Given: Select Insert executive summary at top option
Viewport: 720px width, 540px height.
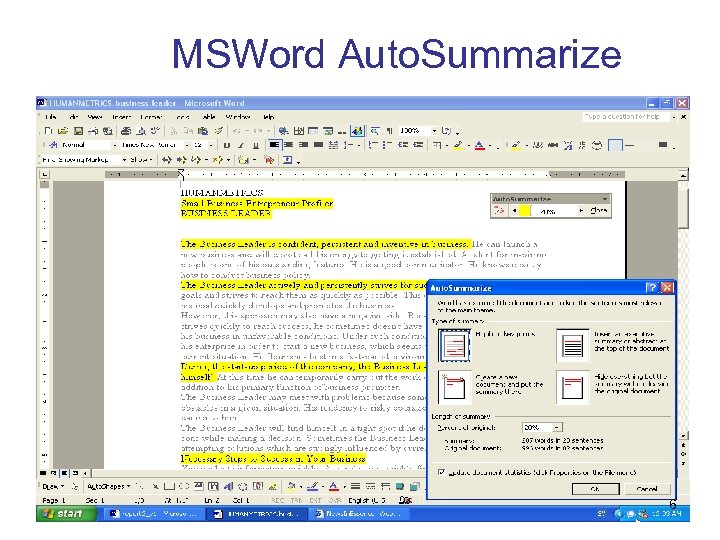Looking at the screenshot, I should pyautogui.click(x=573, y=345).
